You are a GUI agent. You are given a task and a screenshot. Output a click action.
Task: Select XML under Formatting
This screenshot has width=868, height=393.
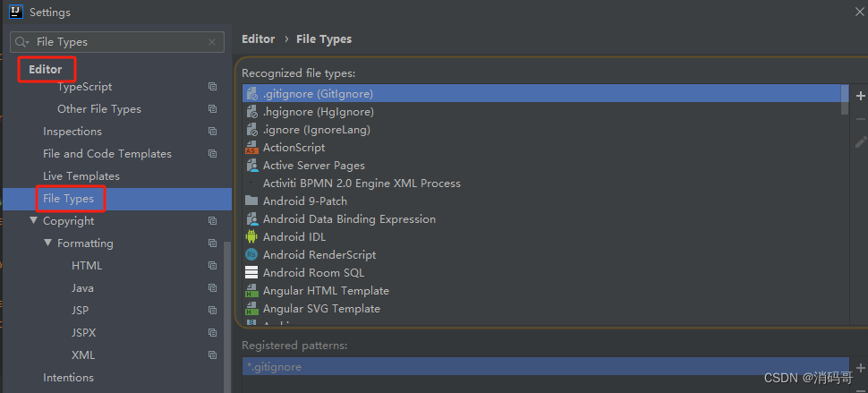click(x=83, y=355)
